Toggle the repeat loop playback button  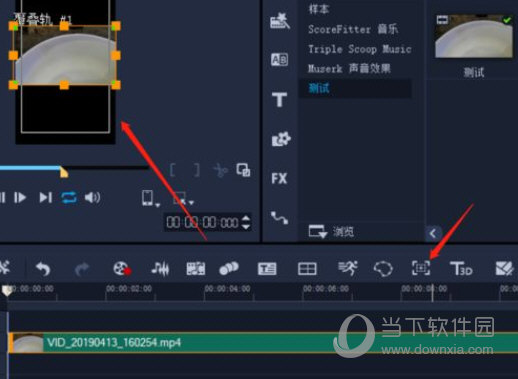click(x=69, y=198)
